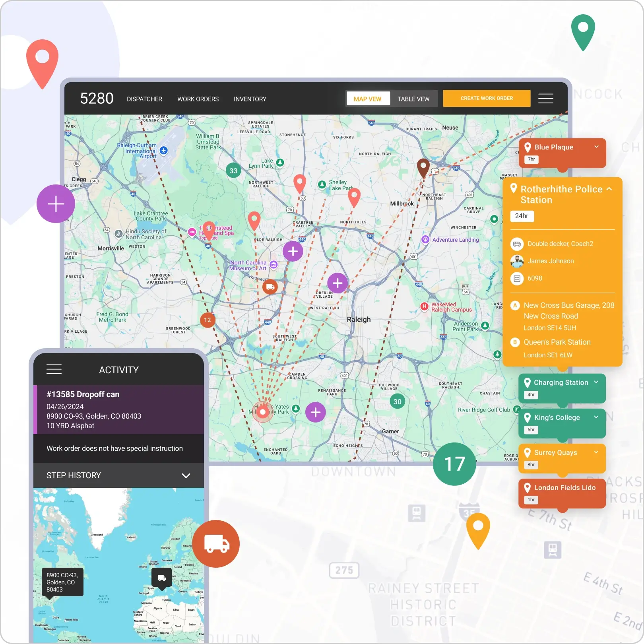Open James Johnson's driver avatar

tap(517, 261)
